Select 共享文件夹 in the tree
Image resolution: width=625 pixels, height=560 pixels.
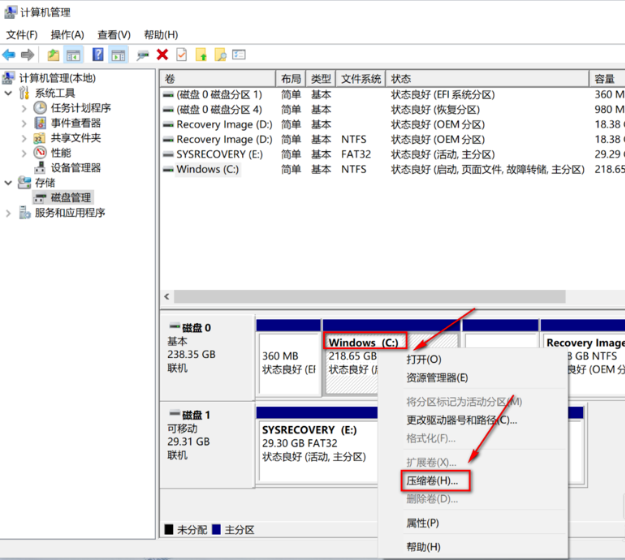pos(76,138)
